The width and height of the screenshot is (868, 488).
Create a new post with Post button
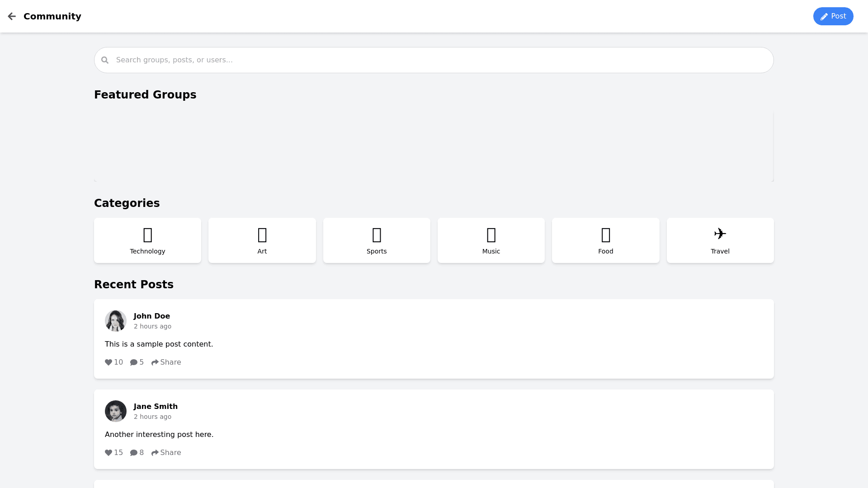[833, 16]
